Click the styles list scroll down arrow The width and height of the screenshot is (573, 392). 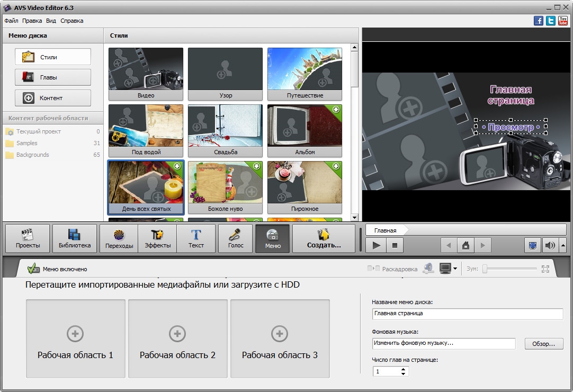coord(354,218)
